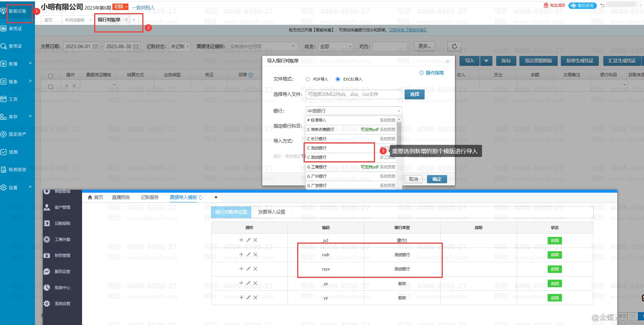Click the delete X icon in csyx row
This screenshot has width=644, height=325.
(255, 269)
